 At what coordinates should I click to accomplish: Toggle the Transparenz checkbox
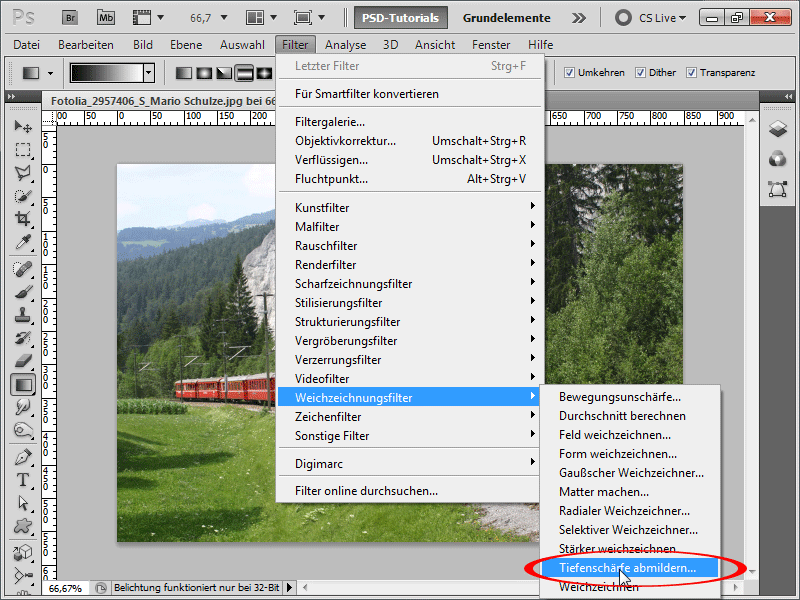pyautogui.click(x=691, y=72)
